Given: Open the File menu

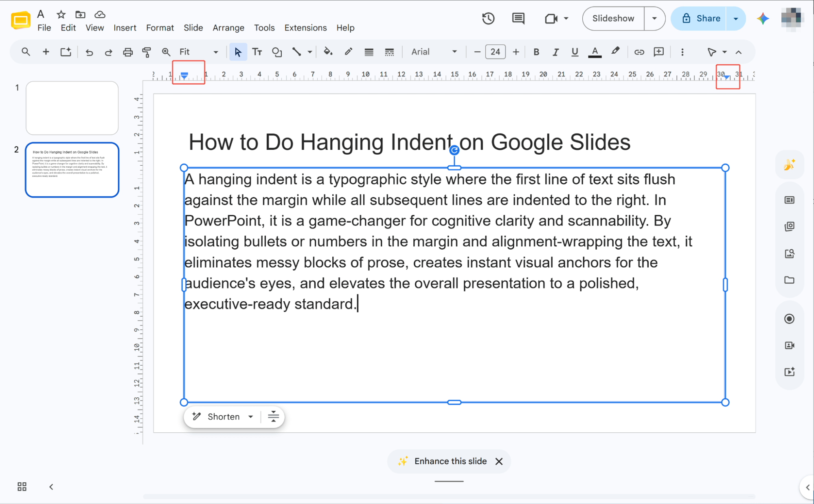Looking at the screenshot, I should 44,28.
